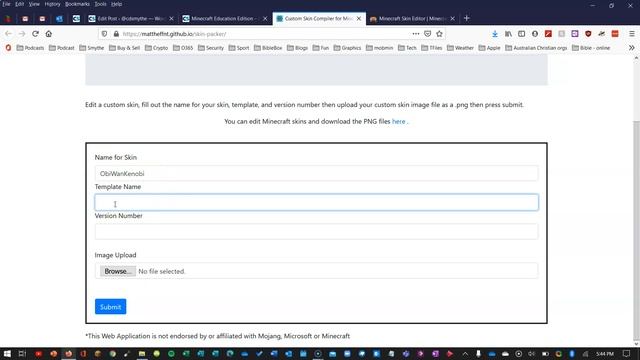This screenshot has height=360, width=640.
Task: Open the Weather bookmarks folder
Action: [460, 48]
